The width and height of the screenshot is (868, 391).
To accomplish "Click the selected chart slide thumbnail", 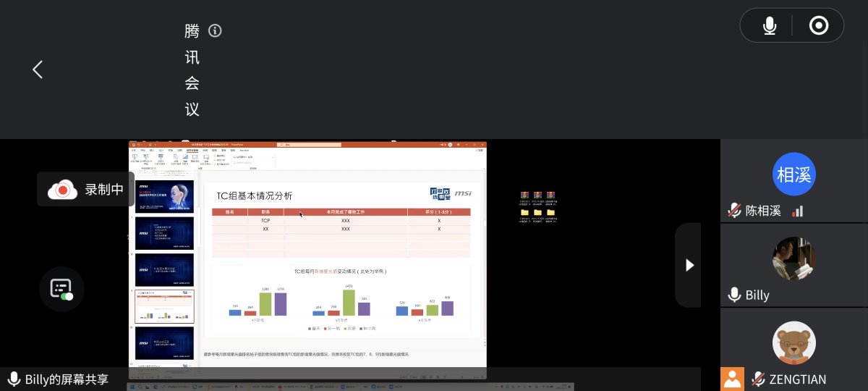I will pyautogui.click(x=164, y=306).
